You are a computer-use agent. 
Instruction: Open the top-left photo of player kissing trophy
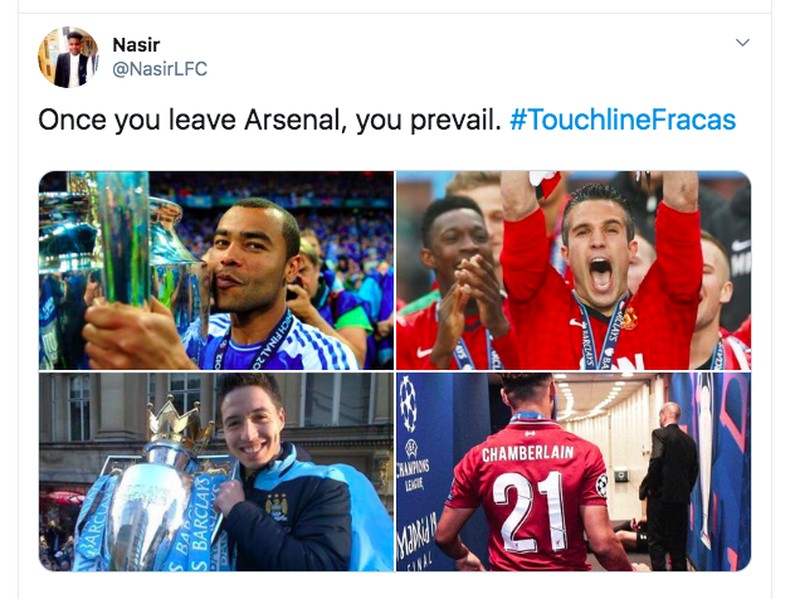[216, 270]
